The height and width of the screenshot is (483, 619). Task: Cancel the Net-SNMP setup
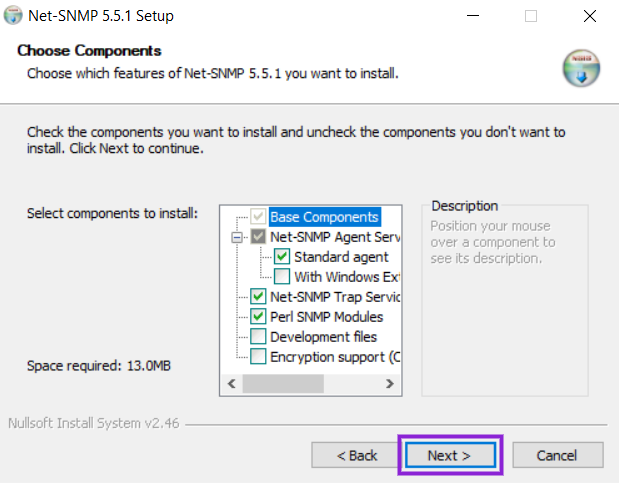(x=557, y=455)
